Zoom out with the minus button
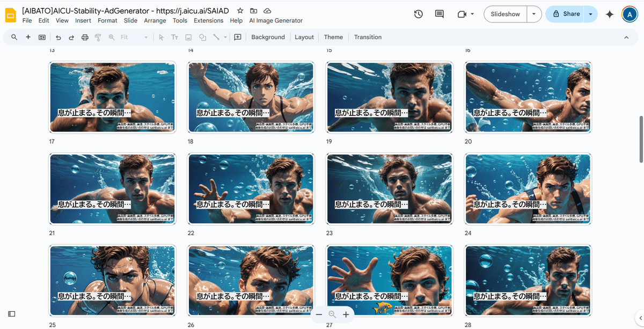Screen dimensions: 644x329 319,315
